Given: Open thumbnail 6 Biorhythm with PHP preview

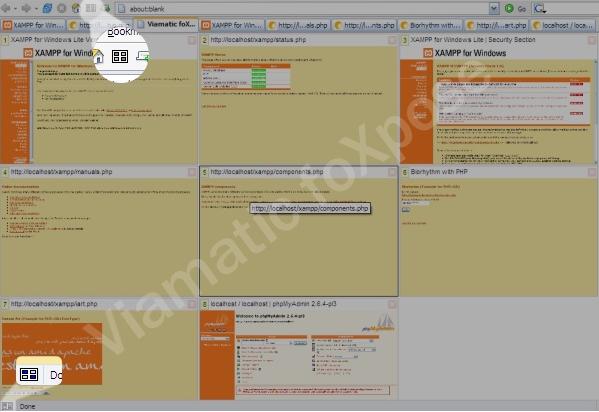Looking at the screenshot, I should (x=499, y=237).
